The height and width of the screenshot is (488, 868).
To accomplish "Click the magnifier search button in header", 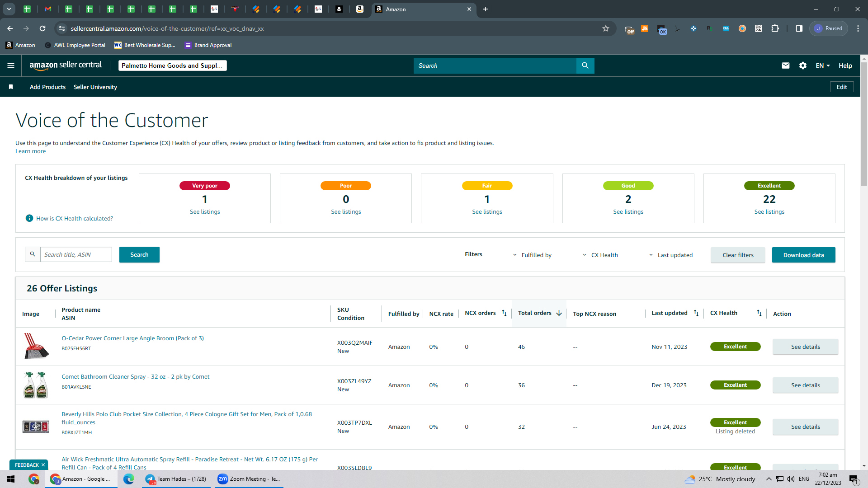I will tap(585, 66).
